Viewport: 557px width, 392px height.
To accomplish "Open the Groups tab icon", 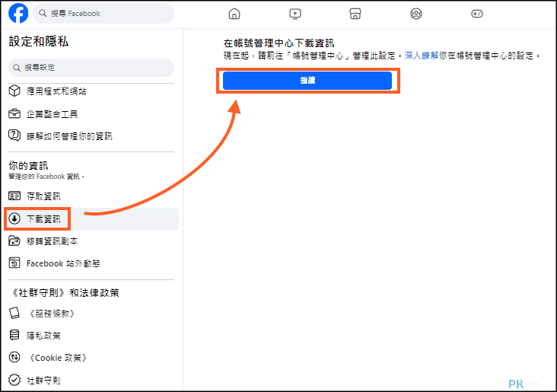I will (416, 14).
